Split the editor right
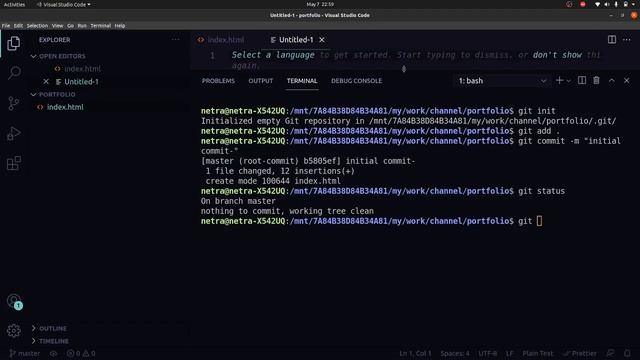The width and height of the screenshot is (640, 360). point(611,40)
